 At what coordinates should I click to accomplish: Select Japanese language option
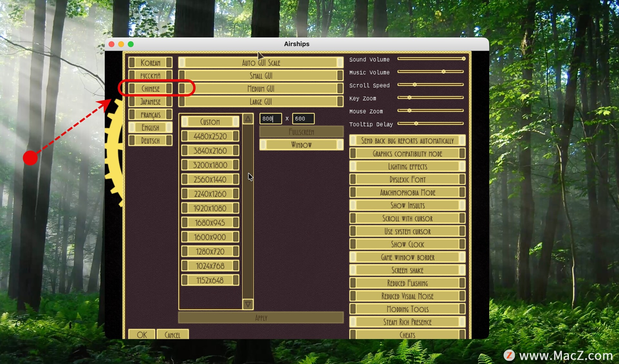150,102
